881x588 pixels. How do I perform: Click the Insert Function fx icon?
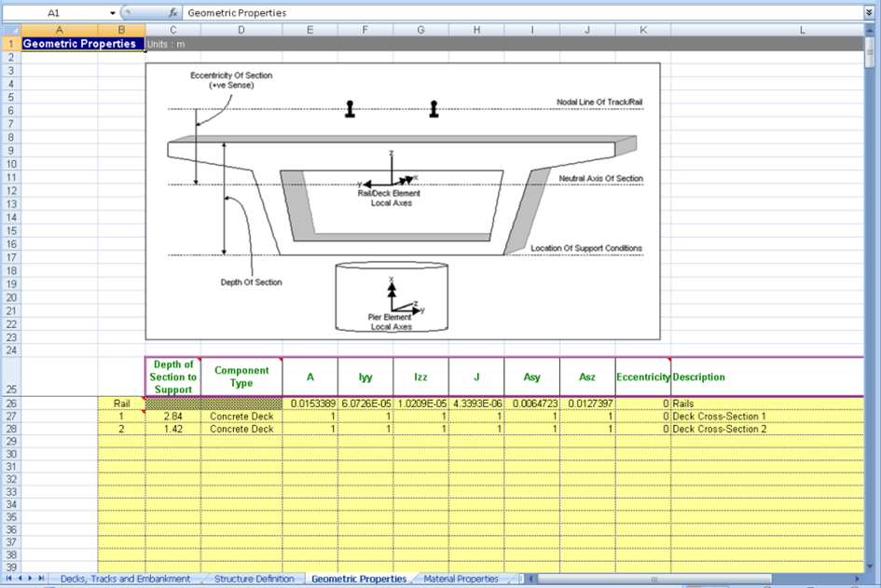[x=173, y=13]
